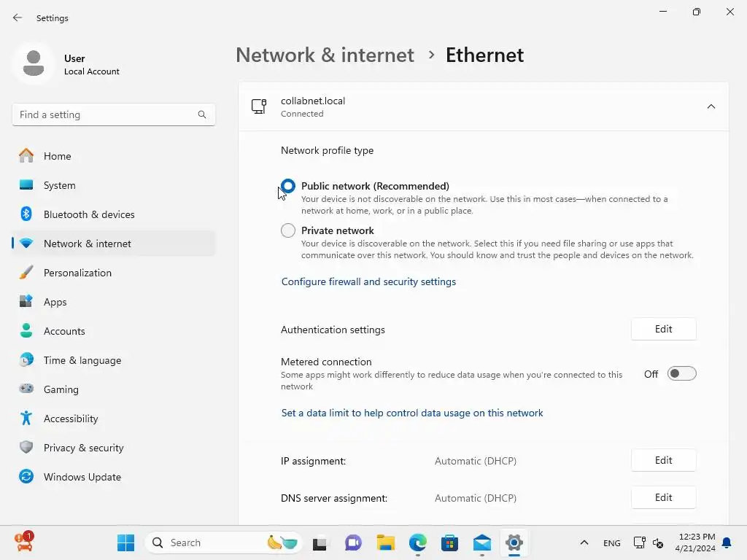
Task: Collapse the collabnet.local section chevron
Action: 711,106
